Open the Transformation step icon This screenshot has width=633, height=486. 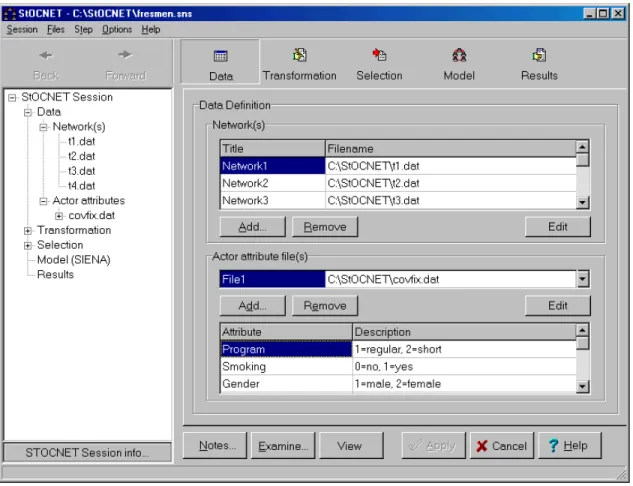point(300,55)
